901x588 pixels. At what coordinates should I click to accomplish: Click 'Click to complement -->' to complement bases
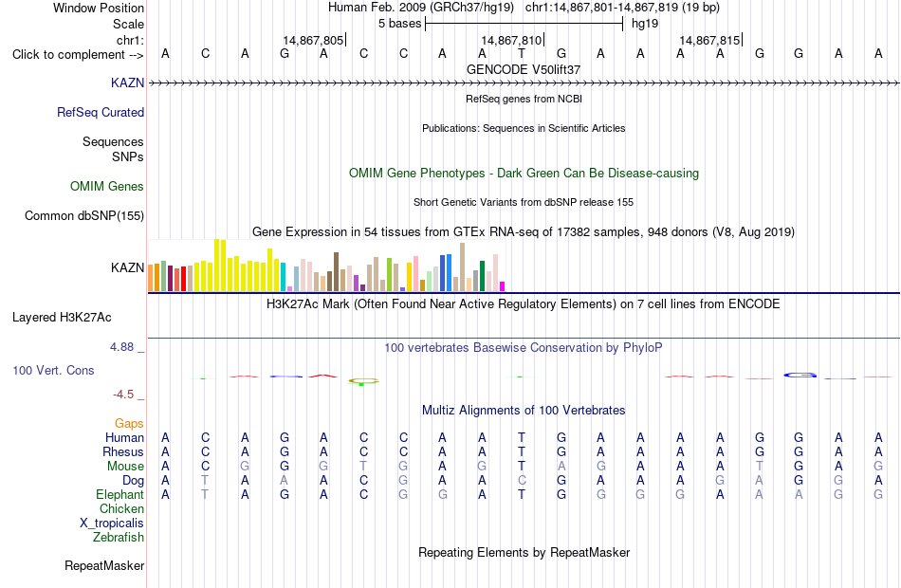(x=78, y=55)
